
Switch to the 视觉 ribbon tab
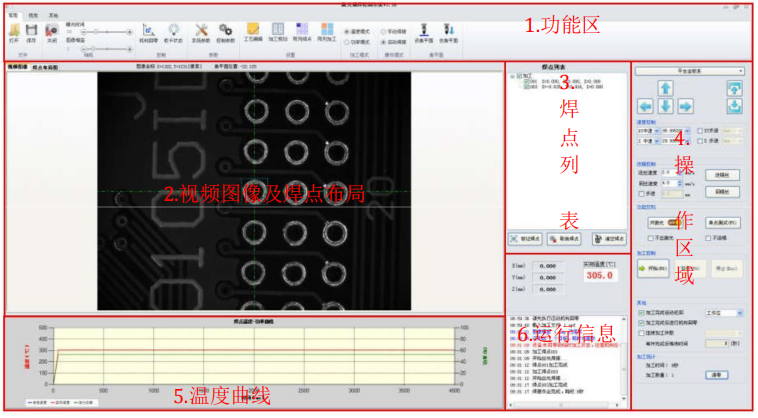[x=33, y=16]
